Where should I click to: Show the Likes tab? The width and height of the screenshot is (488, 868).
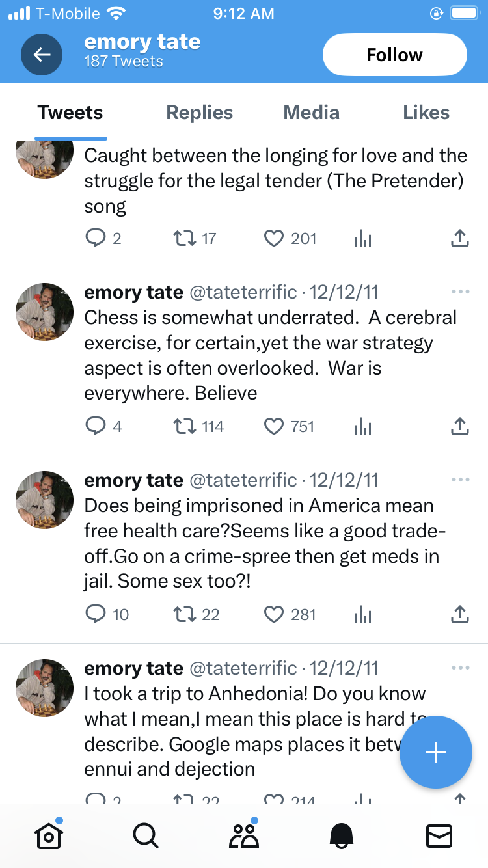click(426, 113)
